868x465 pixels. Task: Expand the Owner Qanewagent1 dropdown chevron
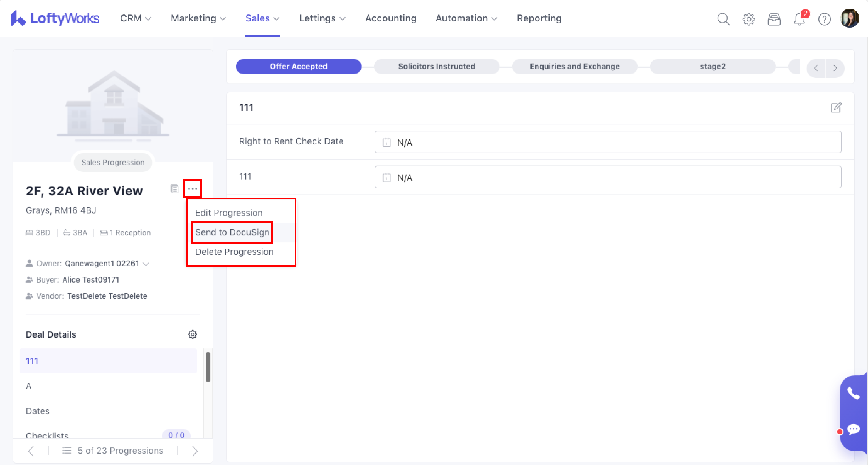pos(146,264)
